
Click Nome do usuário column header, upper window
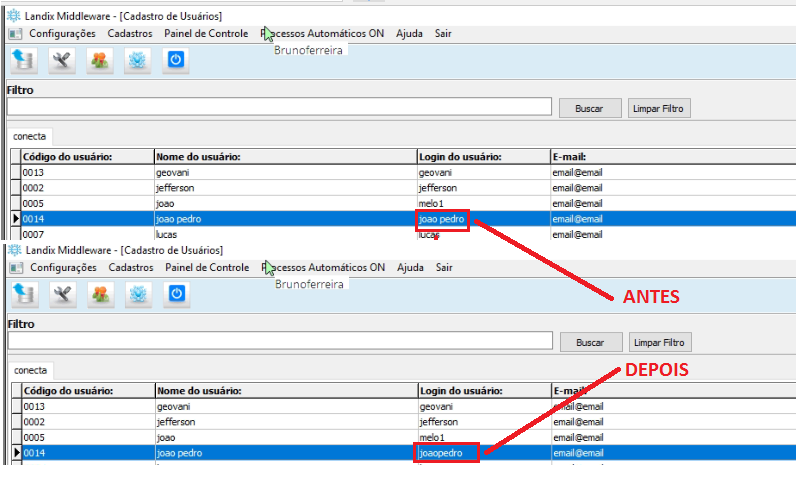pos(285,157)
